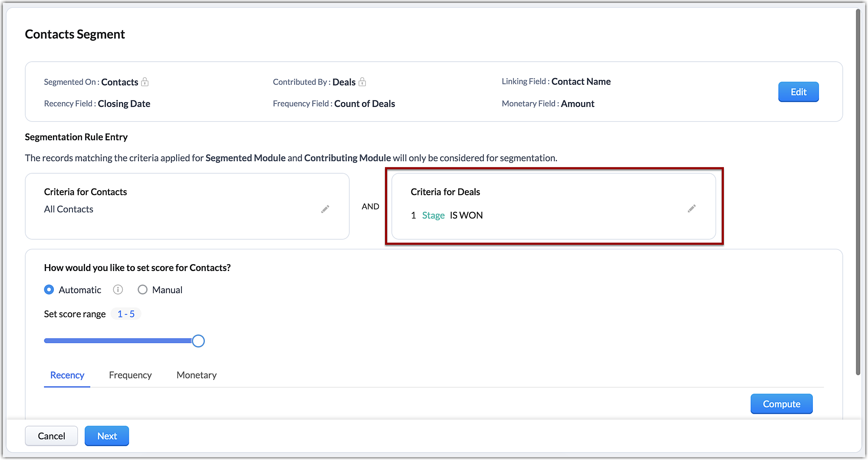This screenshot has height=460, width=868.
Task: Open the Frequency tab
Action: [x=130, y=375]
